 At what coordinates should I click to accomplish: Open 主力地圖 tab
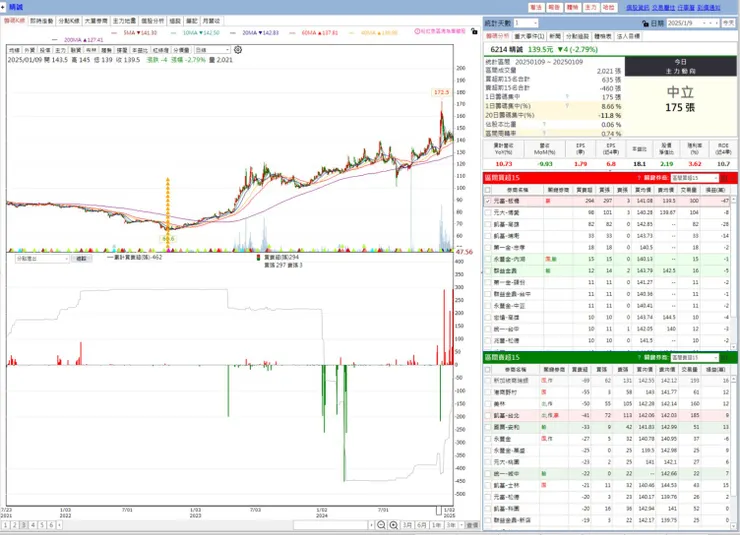click(124, 21)
